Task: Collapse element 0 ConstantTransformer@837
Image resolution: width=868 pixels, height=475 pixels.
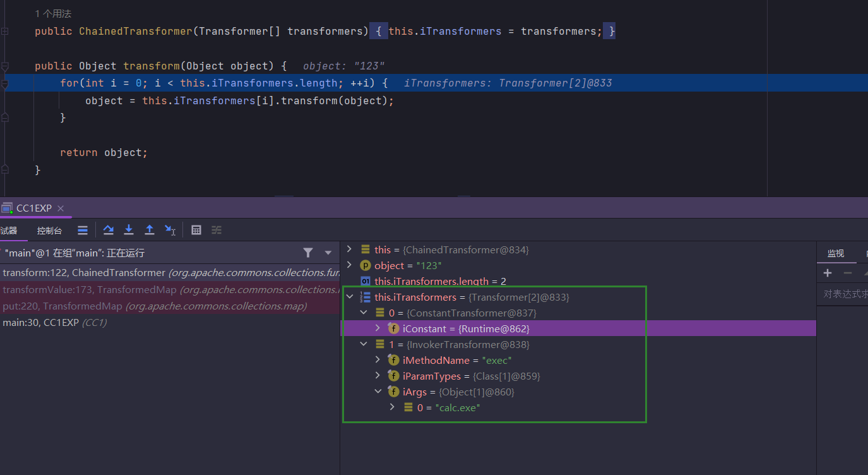Action: pyautogui.click(x=364, y=313)
